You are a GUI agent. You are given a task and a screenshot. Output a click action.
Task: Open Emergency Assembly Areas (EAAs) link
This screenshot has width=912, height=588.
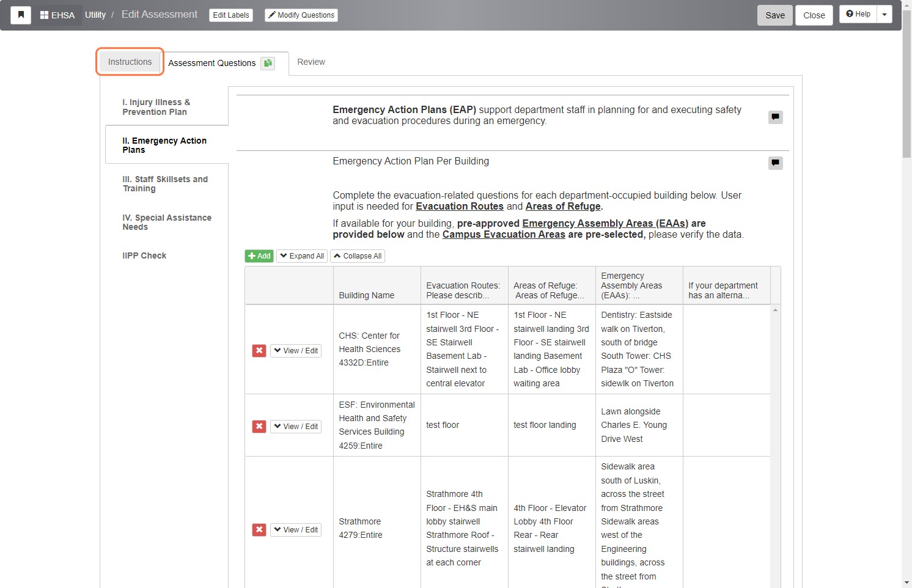point(605,224)
